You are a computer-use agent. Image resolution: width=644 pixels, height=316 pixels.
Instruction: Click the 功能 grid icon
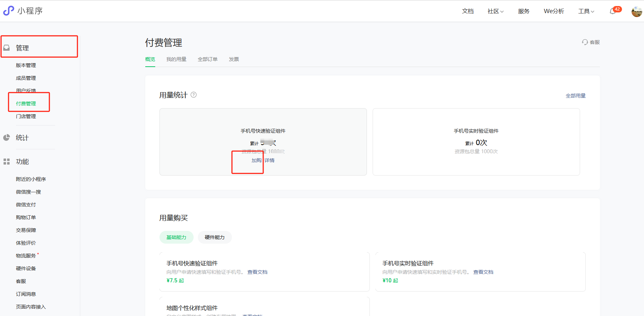6,162
